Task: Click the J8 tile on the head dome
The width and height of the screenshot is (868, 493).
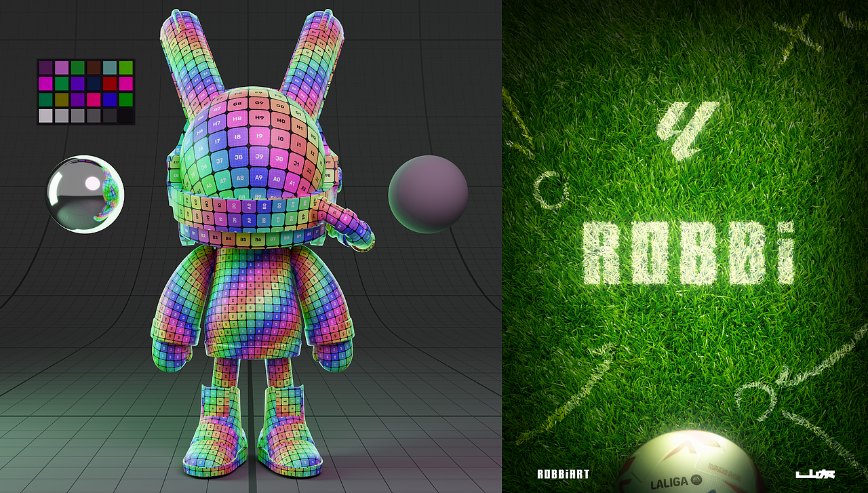Action: click(239, 157)
